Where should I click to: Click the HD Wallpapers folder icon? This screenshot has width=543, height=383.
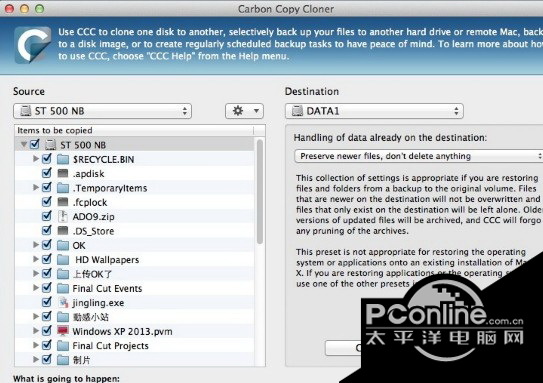pyautogui.click(x=63, y=260)
